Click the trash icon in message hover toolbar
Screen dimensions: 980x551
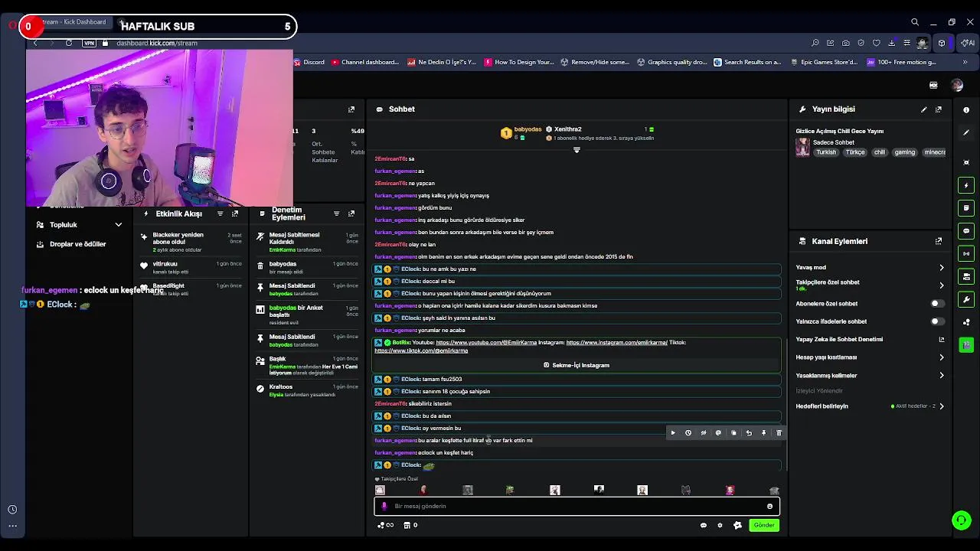tap(779, 433)
